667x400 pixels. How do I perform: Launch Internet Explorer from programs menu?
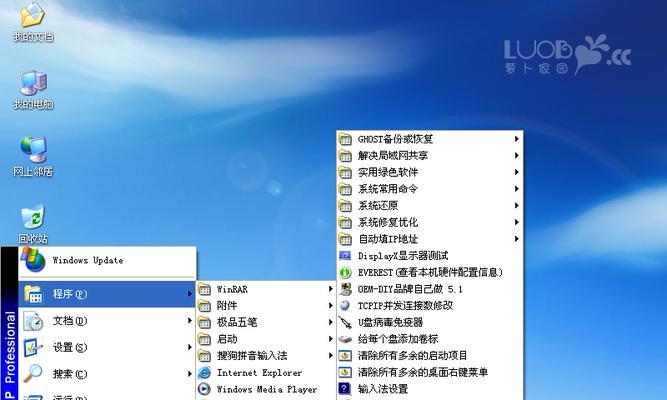(266, 373)
